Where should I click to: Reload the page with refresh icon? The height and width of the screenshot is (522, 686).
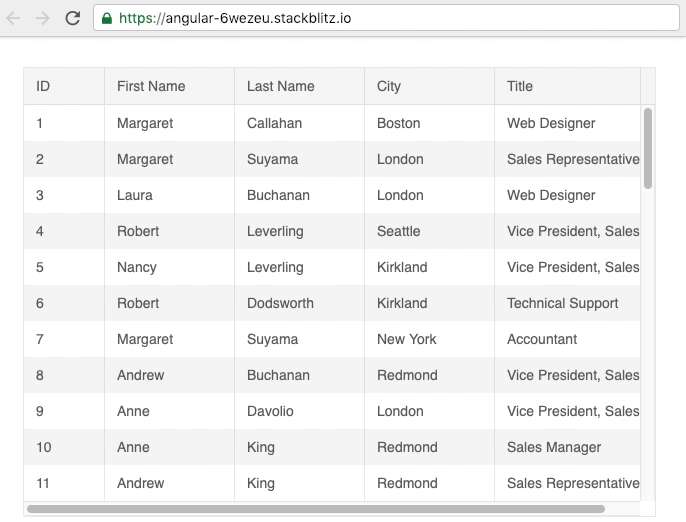click(x=73, y=18)
